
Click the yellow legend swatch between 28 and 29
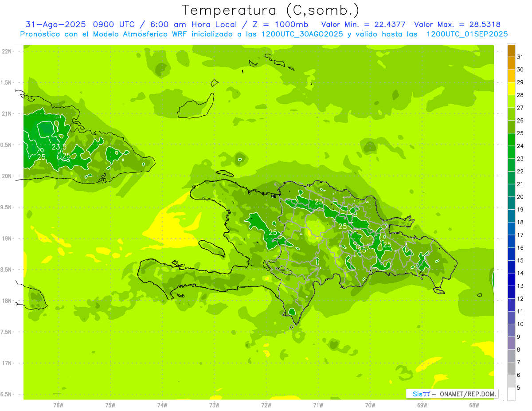pyautogui.click(x=511, y=89)
